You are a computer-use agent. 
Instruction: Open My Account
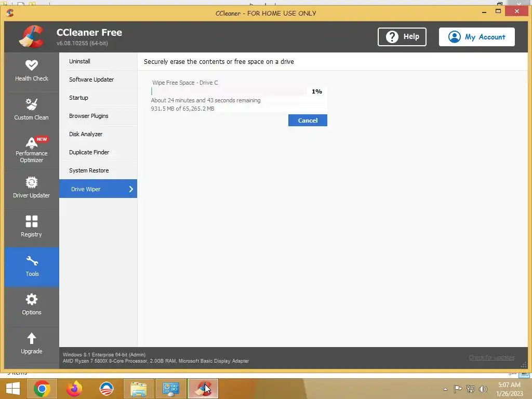[x=477, y=37]
